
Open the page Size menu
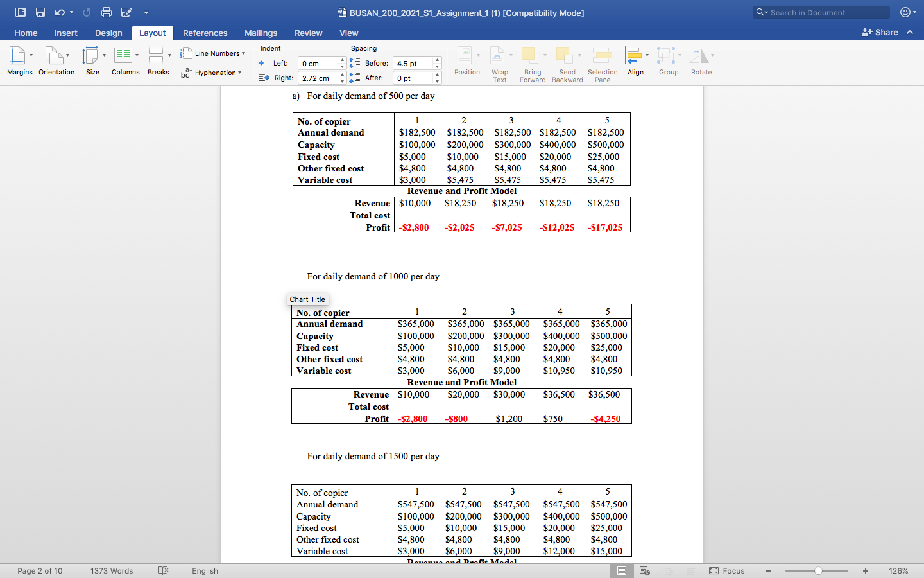tap(92, 62)
